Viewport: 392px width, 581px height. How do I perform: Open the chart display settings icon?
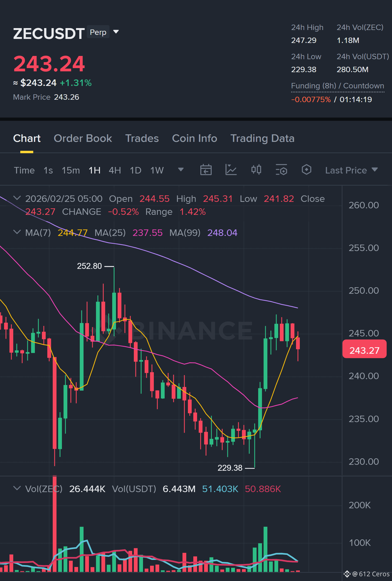coord(281,170)
